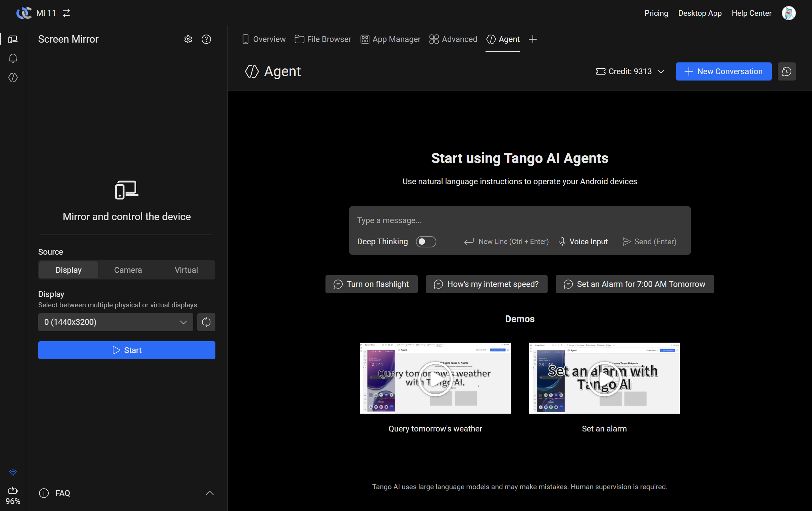Switch to the Advanced tab

[x=453, y=39]
